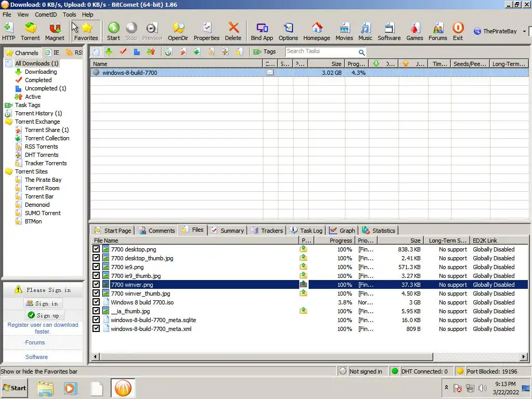
Task: Click scroll right arrow in Files panel
Action: (524, 356)
